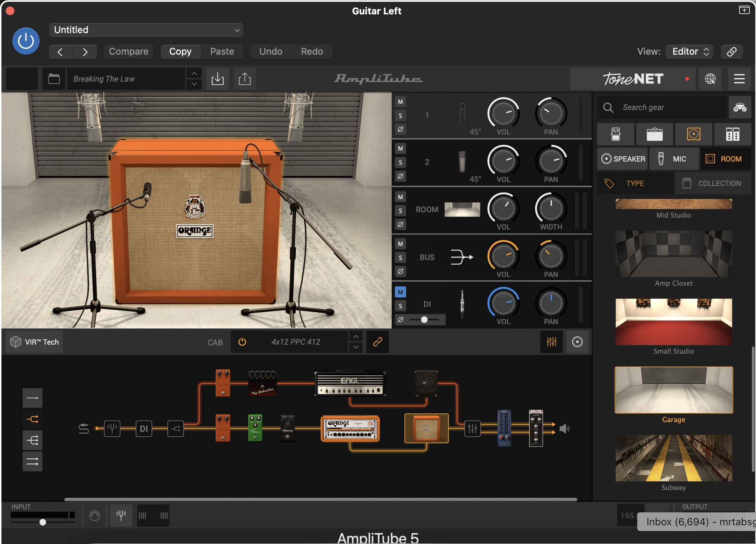The height and width of the screenshot is (544, 756).
Task: Select the room thumbnail in ROOM channel
Action: point(462,209)
